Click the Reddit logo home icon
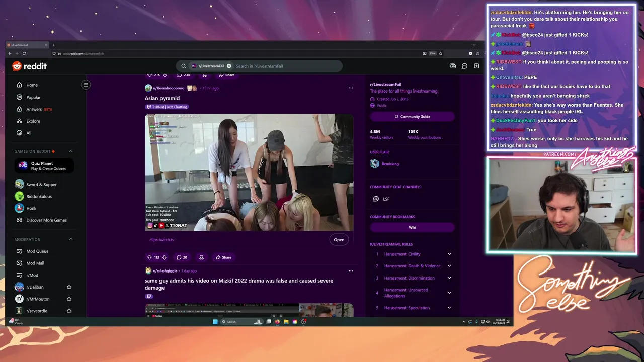This screenshot has height=362, width=644. pos(30,66)
